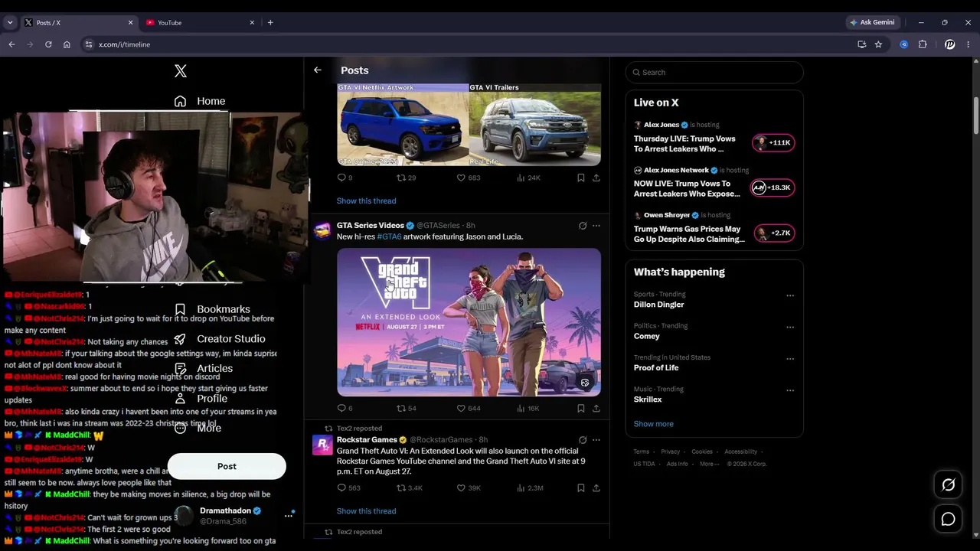Open the Chrome tab search dropdown
The image size is (980, 551).
[x=10, y=22]
